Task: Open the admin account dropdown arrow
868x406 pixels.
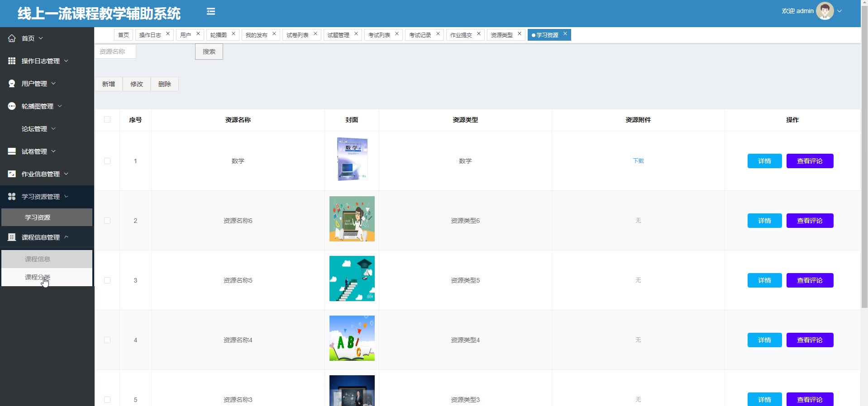Action: pos(839,11)
